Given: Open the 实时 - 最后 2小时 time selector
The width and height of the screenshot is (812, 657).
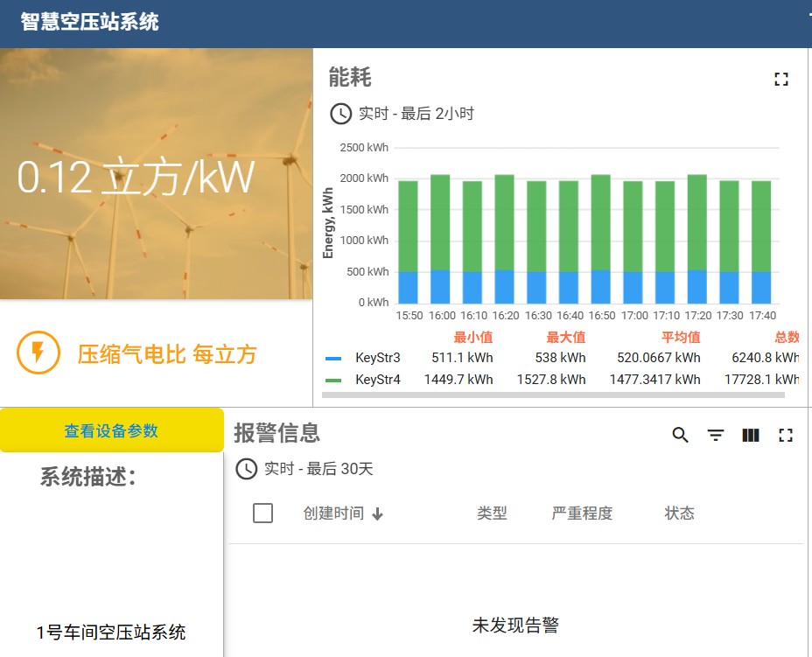Looking at the screenshot, I should [416, 114].
